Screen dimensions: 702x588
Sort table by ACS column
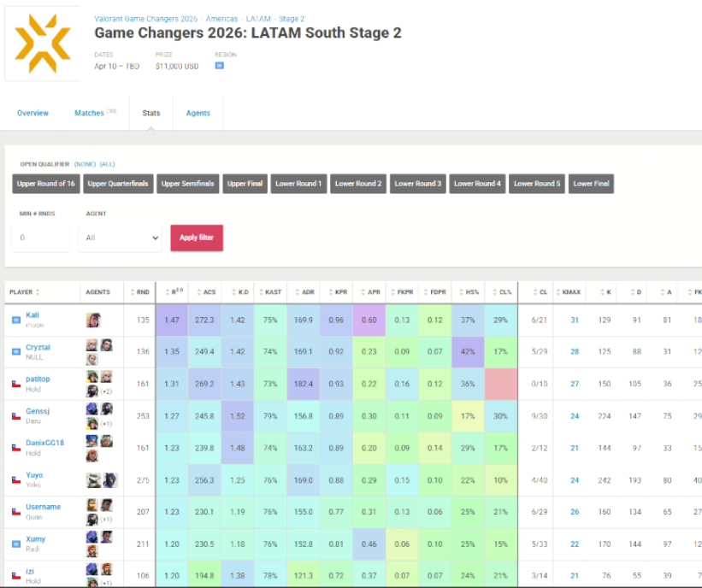tap(206, 291)
